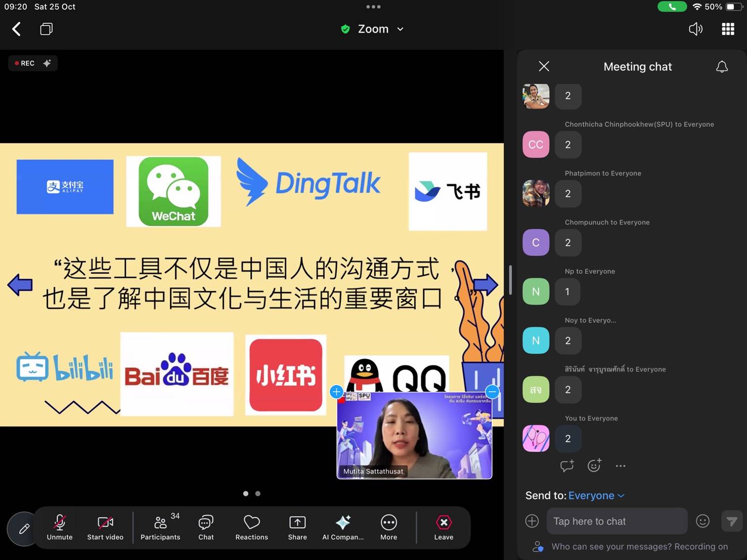
Task: Open emoji picker in chat input
Action: click(702, 521)
